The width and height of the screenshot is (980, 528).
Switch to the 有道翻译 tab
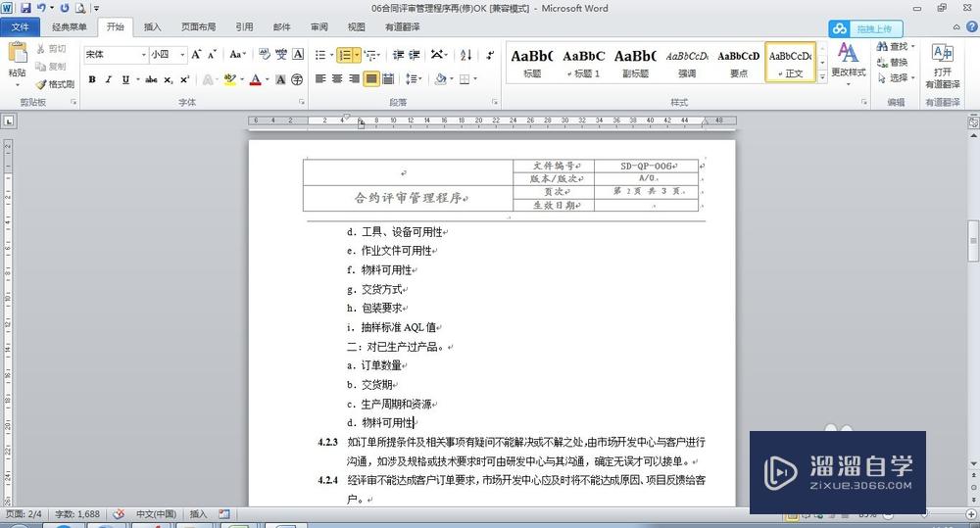click(403, 26)
